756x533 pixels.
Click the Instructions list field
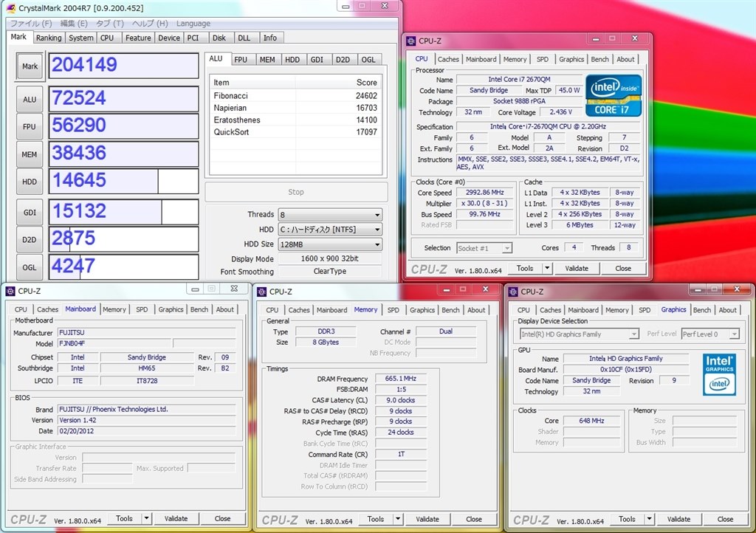coord(549,163)
